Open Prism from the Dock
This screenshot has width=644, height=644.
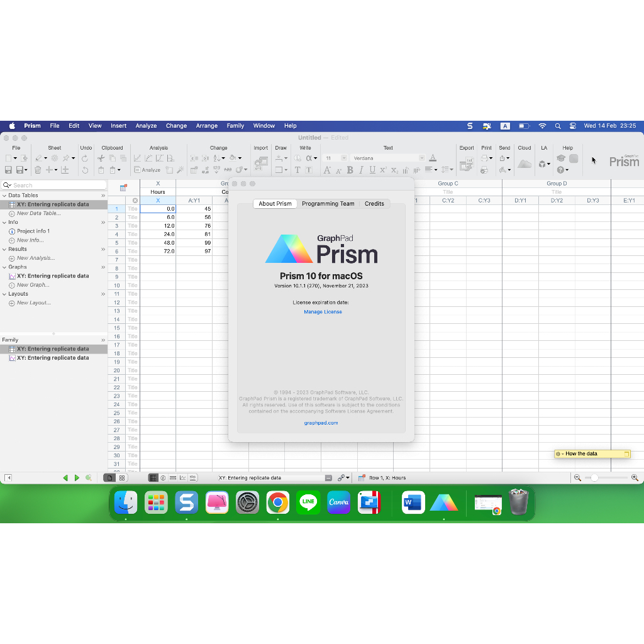pos(444,502)
